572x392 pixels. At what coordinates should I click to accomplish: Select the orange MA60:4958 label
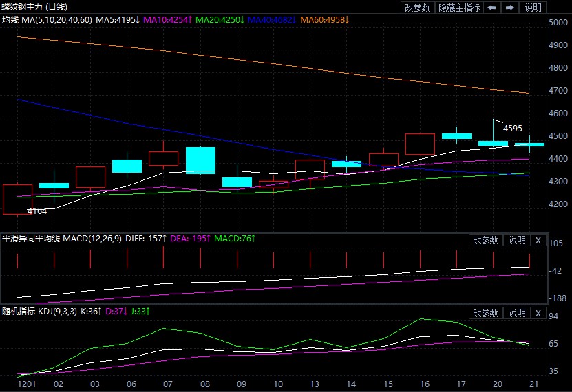(325, 20)
